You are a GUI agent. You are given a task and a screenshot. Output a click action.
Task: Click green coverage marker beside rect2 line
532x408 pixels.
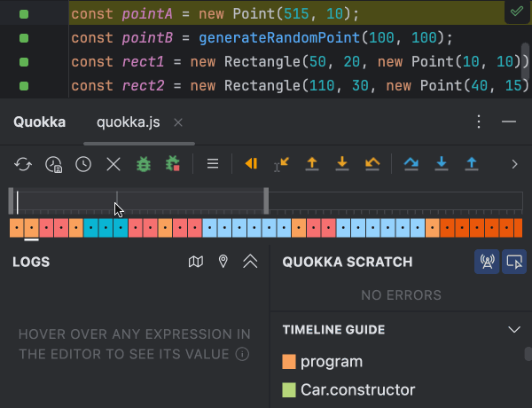[24, 86]
